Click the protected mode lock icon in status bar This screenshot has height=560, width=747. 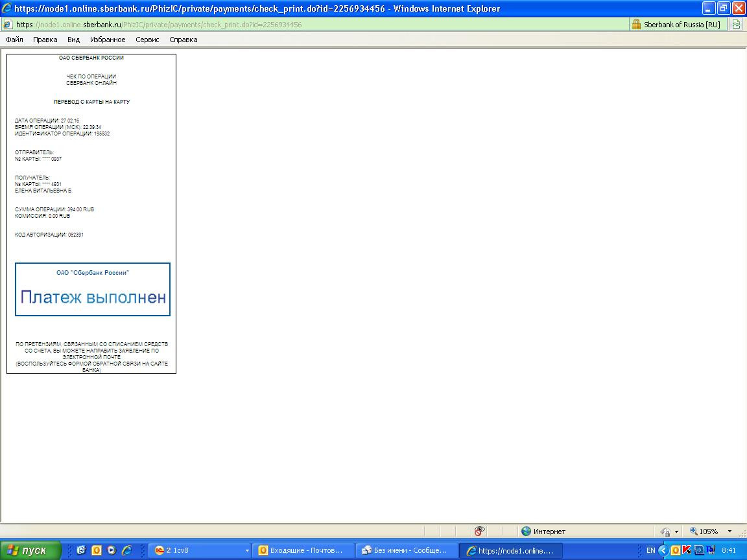coord(665,531)
